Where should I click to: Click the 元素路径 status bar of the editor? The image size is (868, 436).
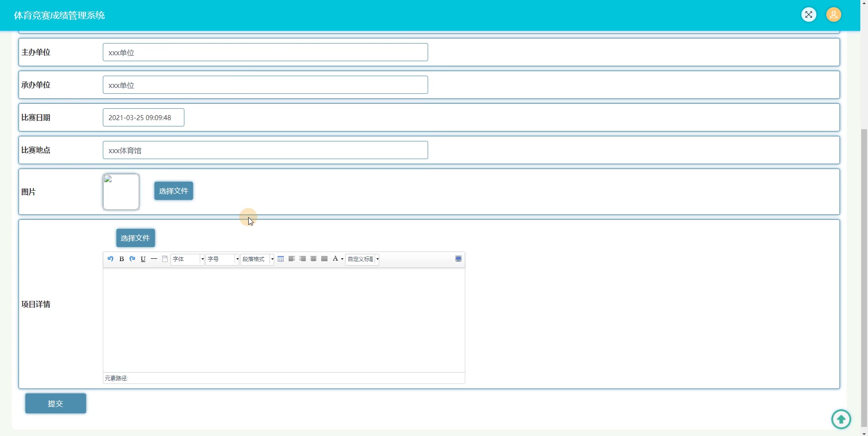click(284, 378)
